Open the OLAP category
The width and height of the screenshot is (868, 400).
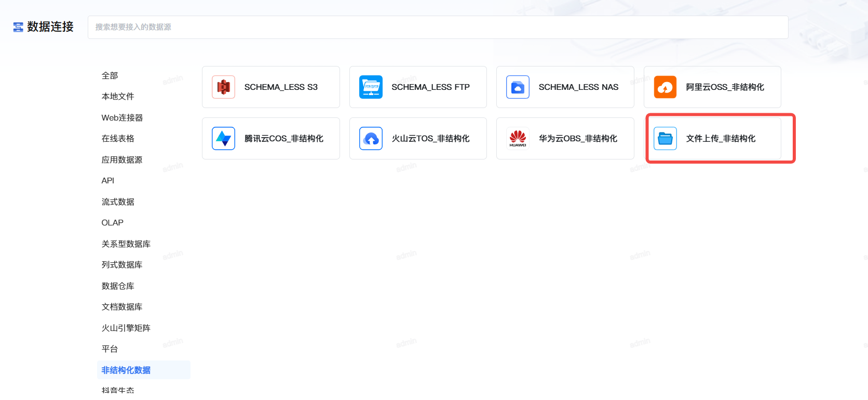click(x=113, y=223)
